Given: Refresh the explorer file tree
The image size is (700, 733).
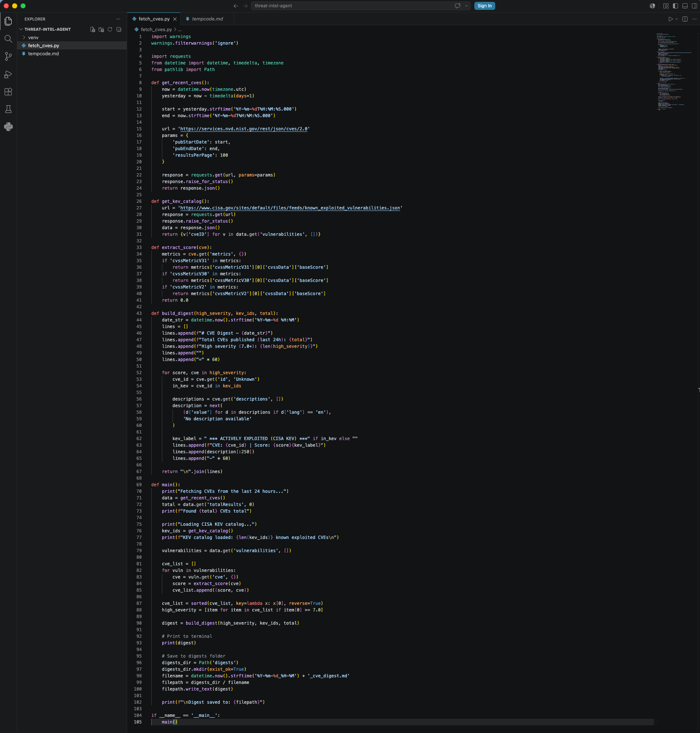Looking at the screenshot, I should point(110,29).
